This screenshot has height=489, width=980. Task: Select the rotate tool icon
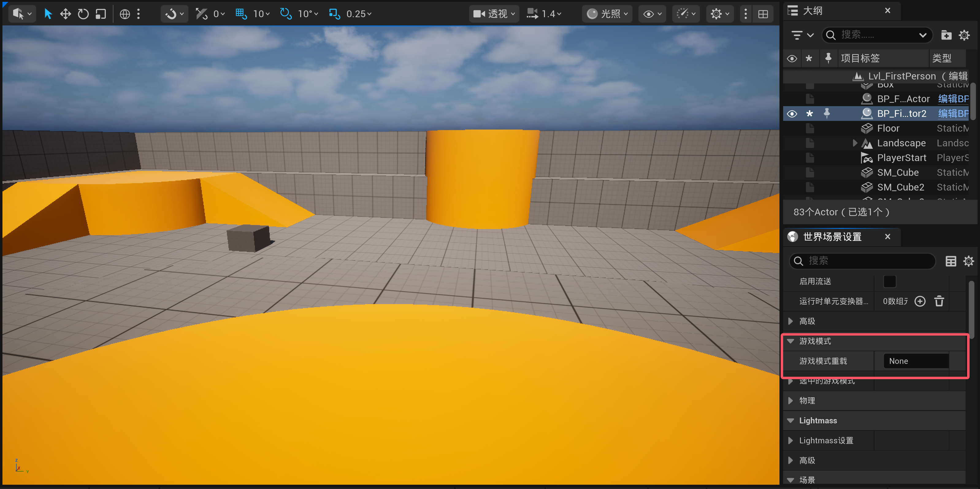coord(83,14)
